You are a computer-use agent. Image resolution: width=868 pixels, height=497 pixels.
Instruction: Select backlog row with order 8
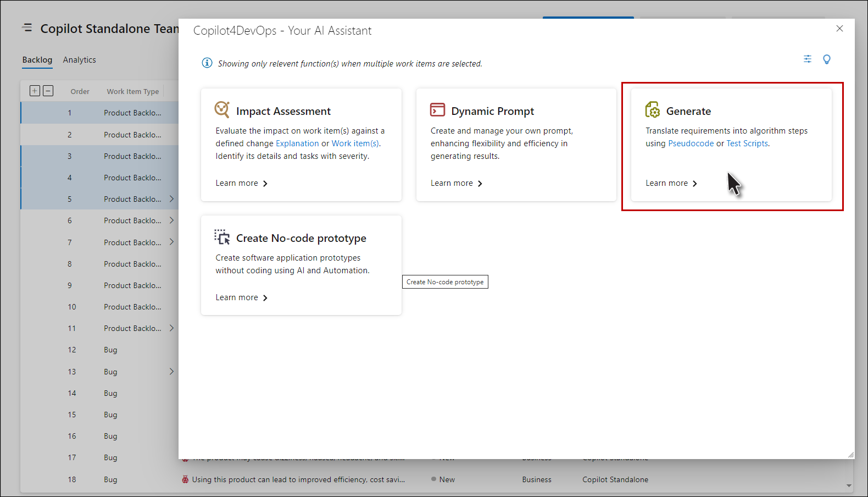99,264
